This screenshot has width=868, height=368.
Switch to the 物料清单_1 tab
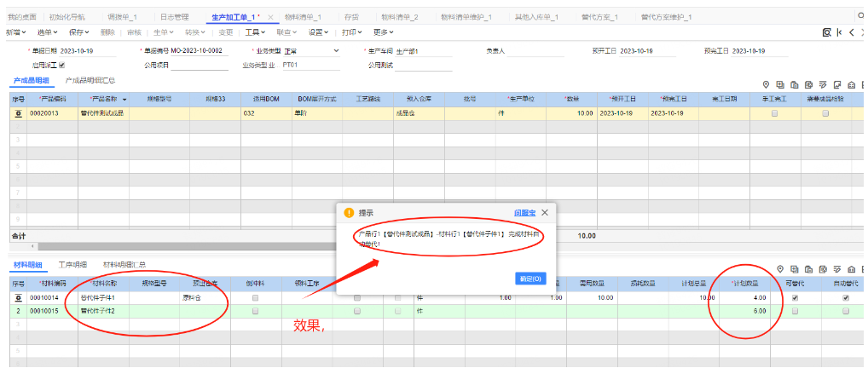point(302,18)
